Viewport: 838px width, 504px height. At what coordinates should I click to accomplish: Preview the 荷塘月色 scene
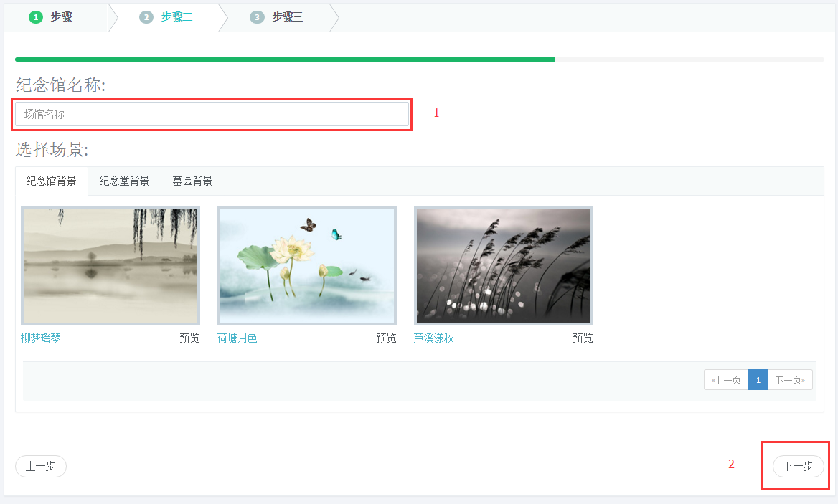pyautogui.click(x=386, y=338)
